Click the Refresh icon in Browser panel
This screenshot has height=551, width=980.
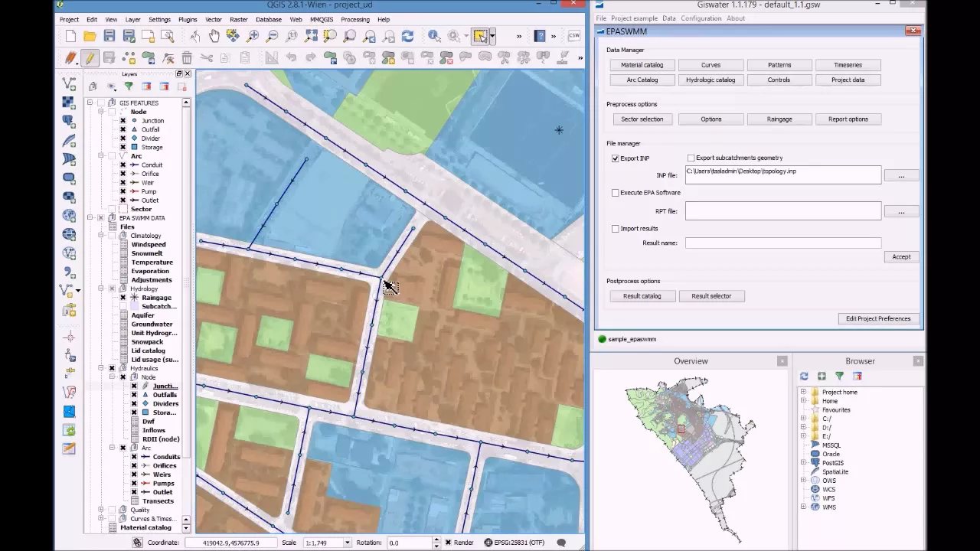click(804, 376)
